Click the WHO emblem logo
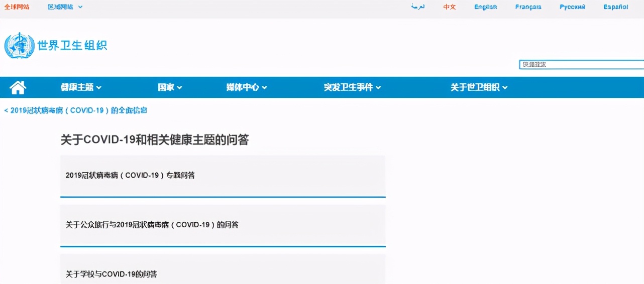Viewport: 644px width, 284px height. pos(19,45)
